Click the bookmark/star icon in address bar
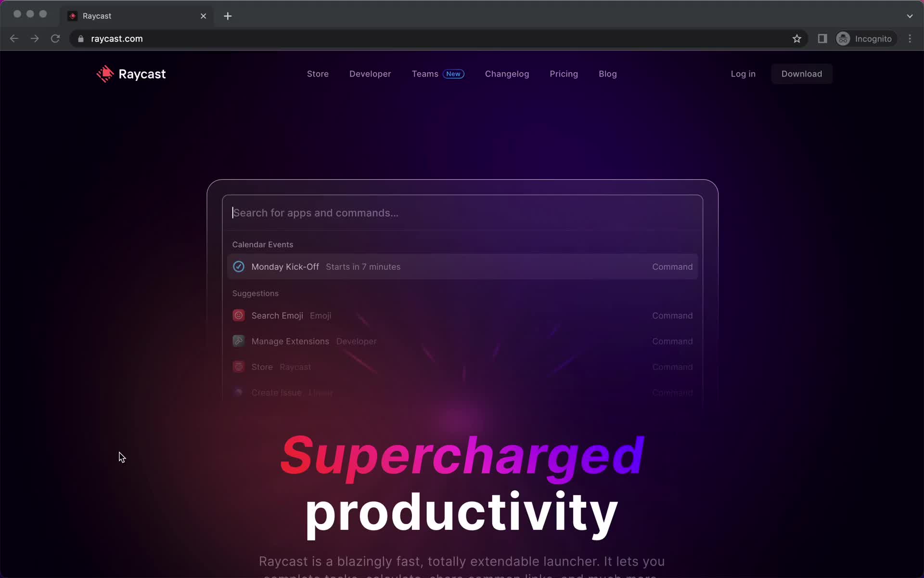Image resolution: width=924 pixels, height=578 pixels. pyautogui.click(x=797, y=39)
